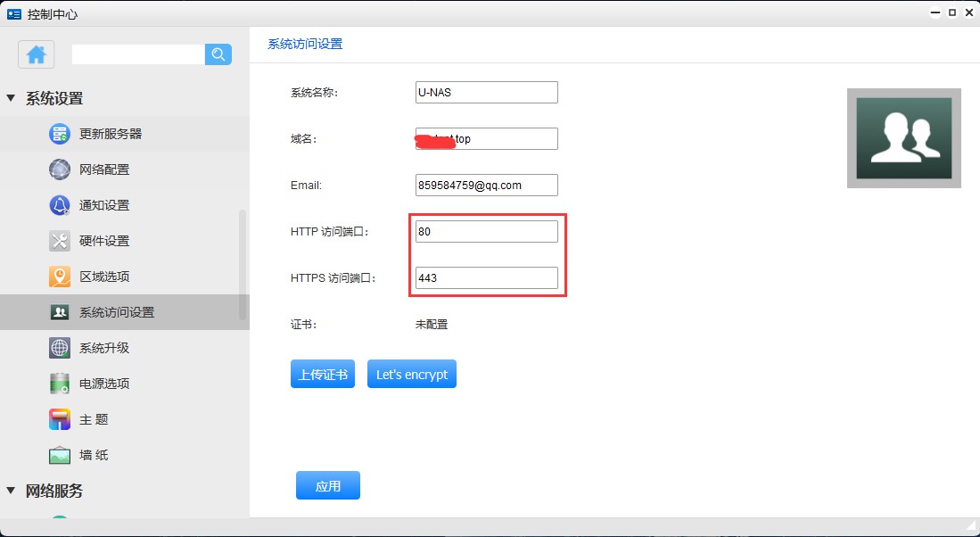Select the network configuration (网络配置) globe icon
This screenshot has width=980, height=537.
pos(60,169)
